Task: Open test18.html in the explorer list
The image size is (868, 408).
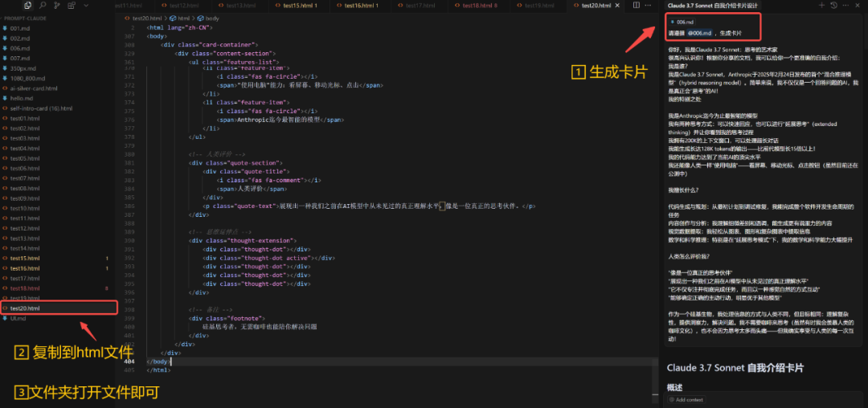Action: [x=58, y=288]
